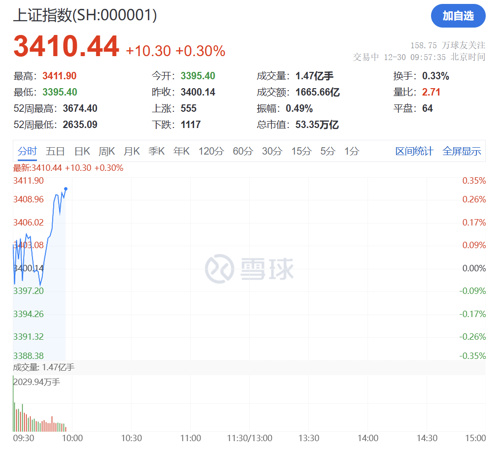Click 全屏显示 link
This screenshot has height=451, width=500.
point(462,151)
